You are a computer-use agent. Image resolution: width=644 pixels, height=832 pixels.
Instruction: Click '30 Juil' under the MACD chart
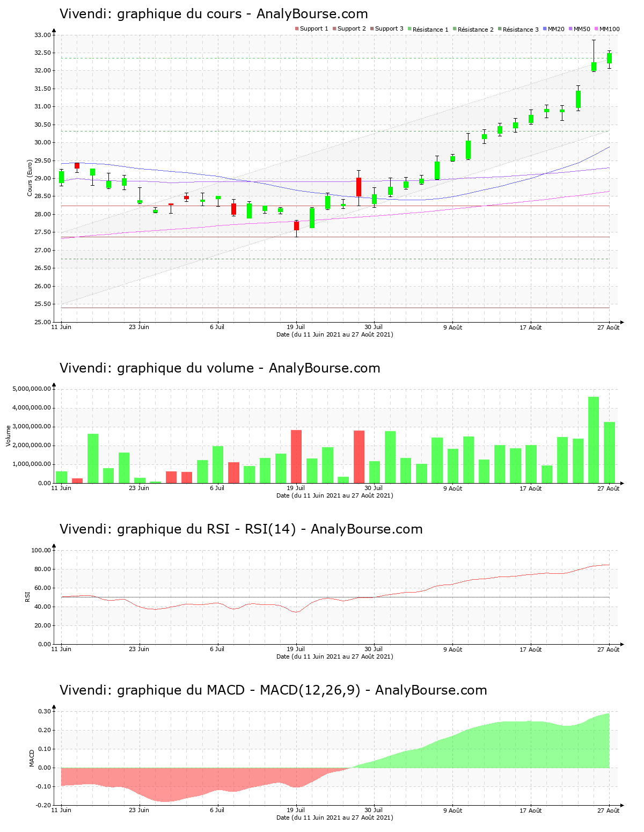(374, 811)
